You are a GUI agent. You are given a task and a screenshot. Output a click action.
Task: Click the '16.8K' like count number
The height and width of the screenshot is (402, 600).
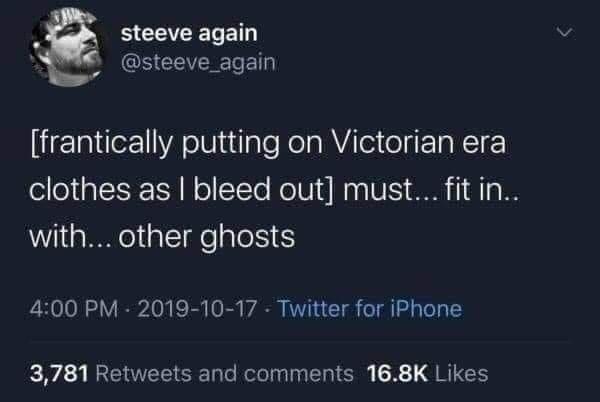[397, 374]
